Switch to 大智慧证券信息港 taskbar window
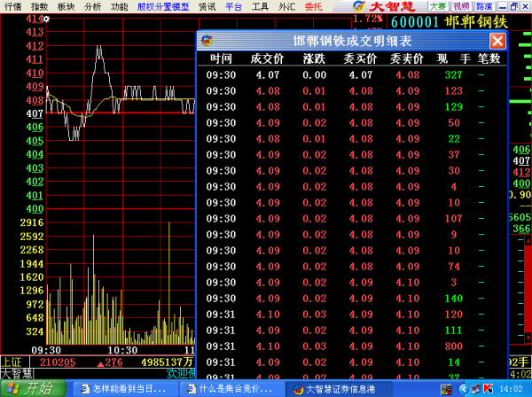This screenshot has height=397, width=532. pyautogui.click(x=339, y=389)
